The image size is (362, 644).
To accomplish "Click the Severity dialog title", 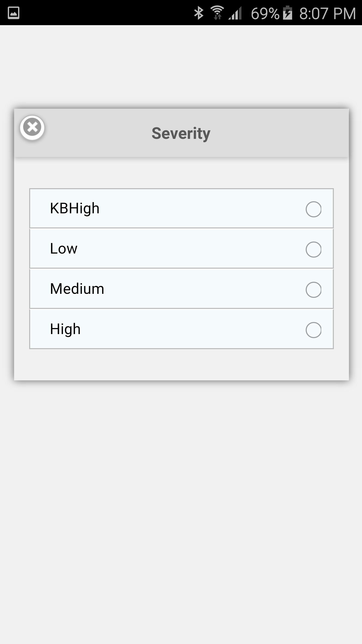I will click(181, 133).
